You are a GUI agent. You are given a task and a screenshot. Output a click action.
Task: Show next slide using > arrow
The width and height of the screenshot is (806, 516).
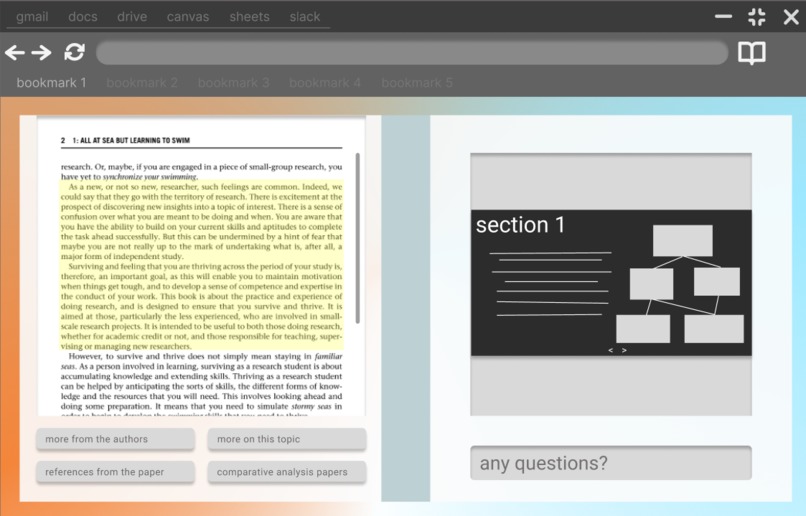pos(624,351)
